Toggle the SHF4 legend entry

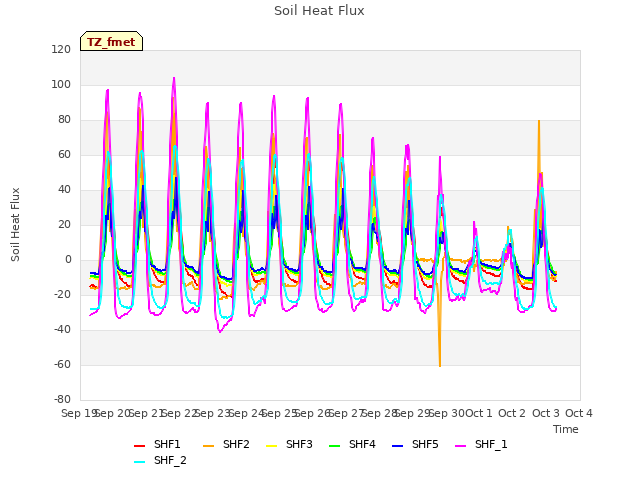coord(352,444)
